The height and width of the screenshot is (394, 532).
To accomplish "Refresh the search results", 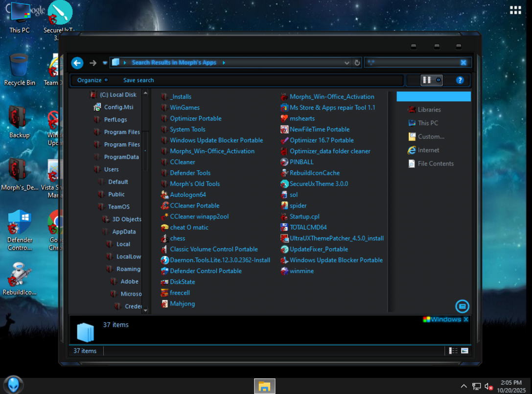I will pyautogui.click(x=357, y=63).
